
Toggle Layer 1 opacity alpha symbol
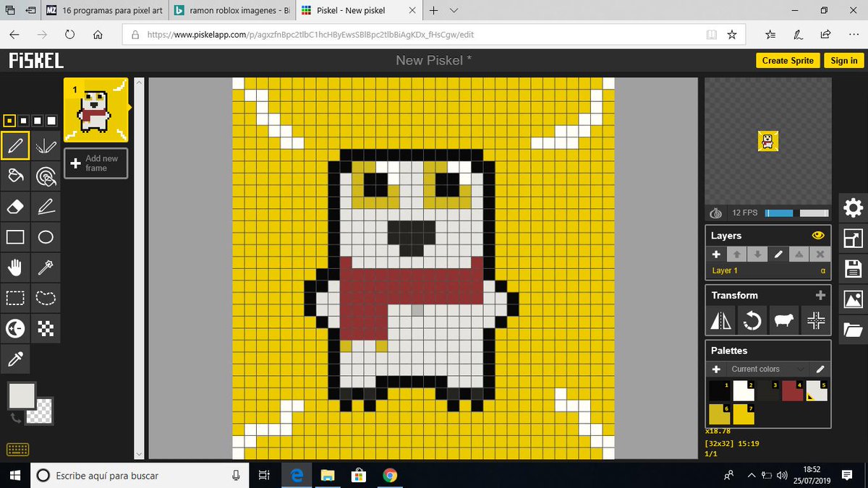tap(822, 271)
